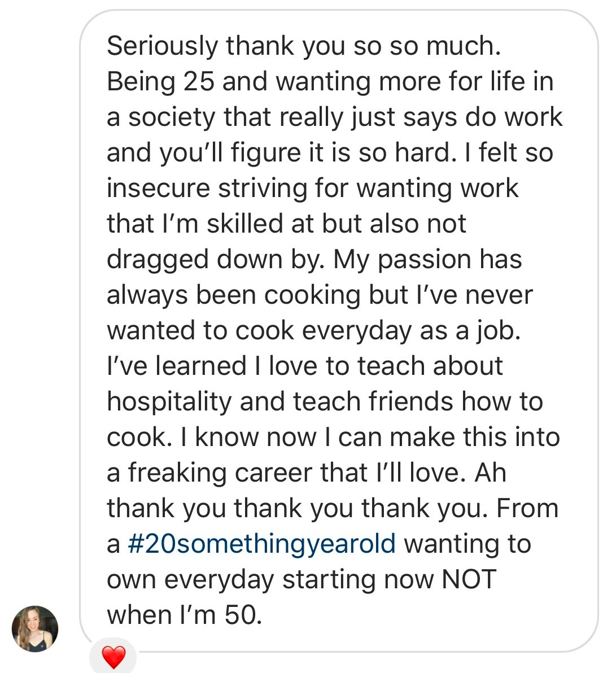This screenshot has width=616, height=673.
Task: Click the words 'My passion has'
Action: [427, 260]
